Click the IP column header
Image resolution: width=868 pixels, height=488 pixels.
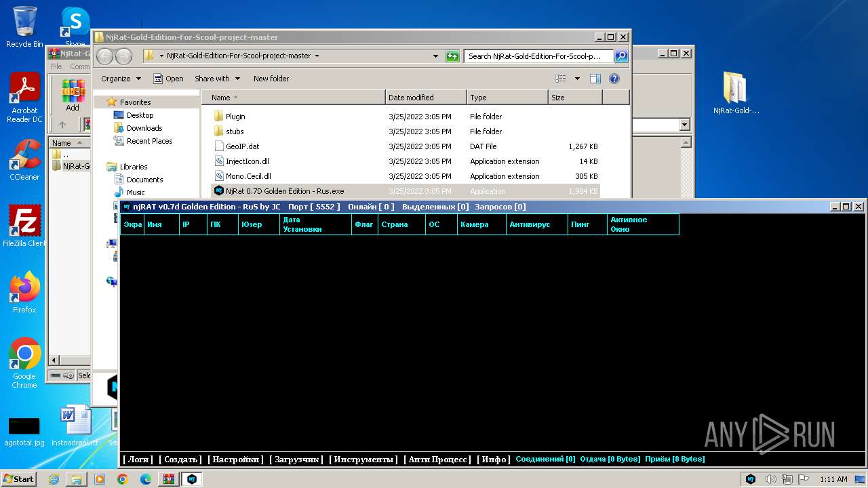click(x=193, y=224)
